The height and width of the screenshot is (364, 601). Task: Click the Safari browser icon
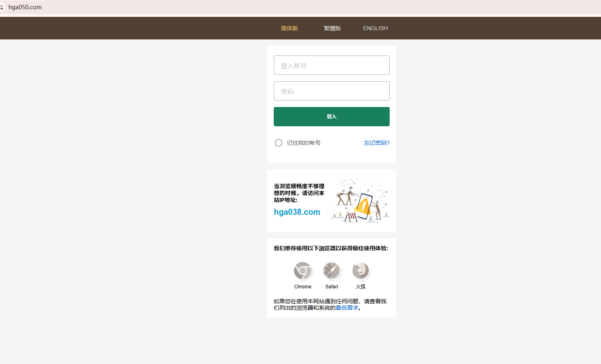point(332,271)
